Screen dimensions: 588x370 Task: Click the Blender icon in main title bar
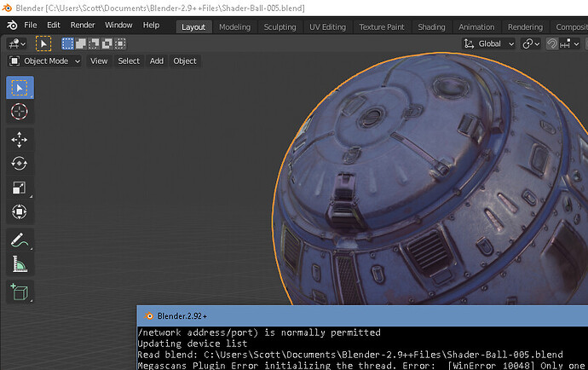tap(7, 8)
